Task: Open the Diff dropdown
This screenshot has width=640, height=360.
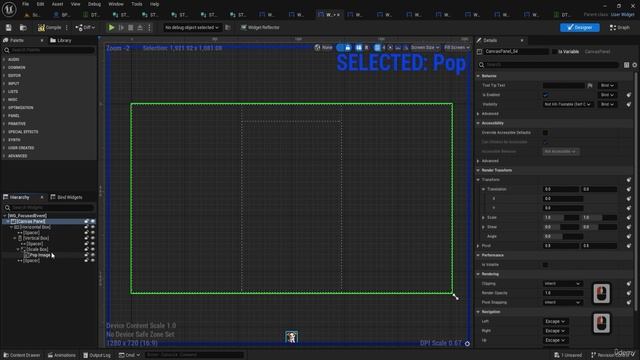Action: [85, 27]
